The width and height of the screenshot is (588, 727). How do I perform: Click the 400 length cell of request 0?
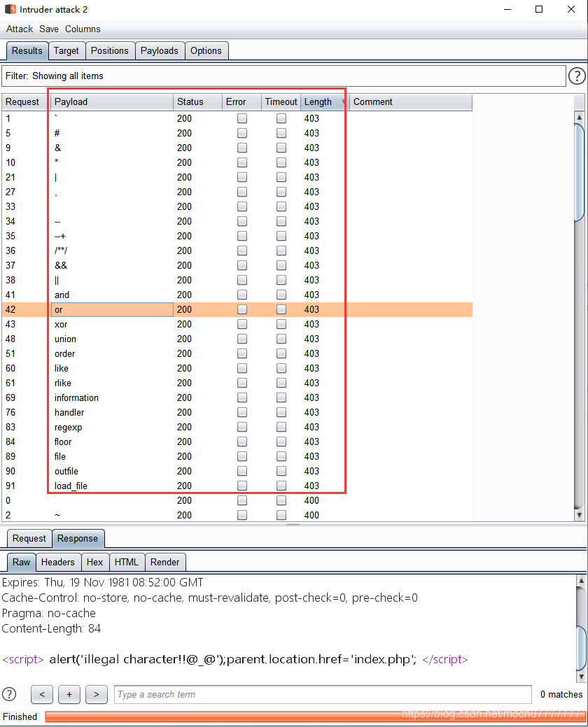(323, 500)
